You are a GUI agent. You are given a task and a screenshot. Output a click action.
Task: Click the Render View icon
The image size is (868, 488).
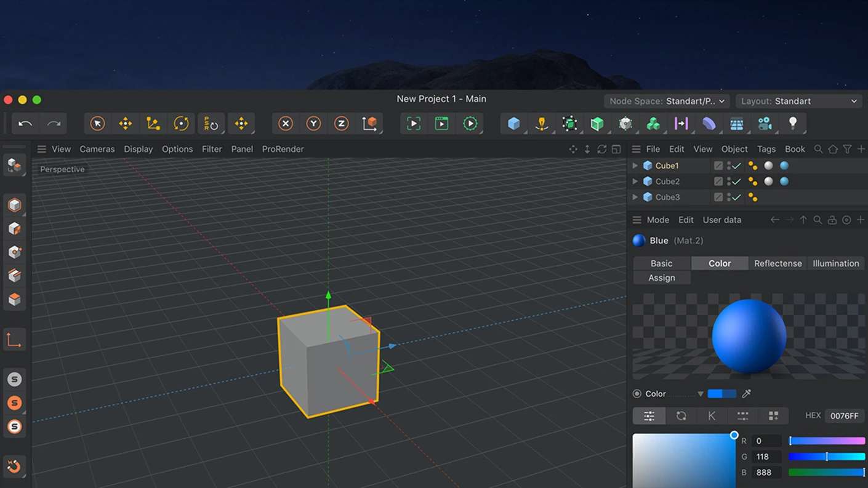(x=413, y=124)
